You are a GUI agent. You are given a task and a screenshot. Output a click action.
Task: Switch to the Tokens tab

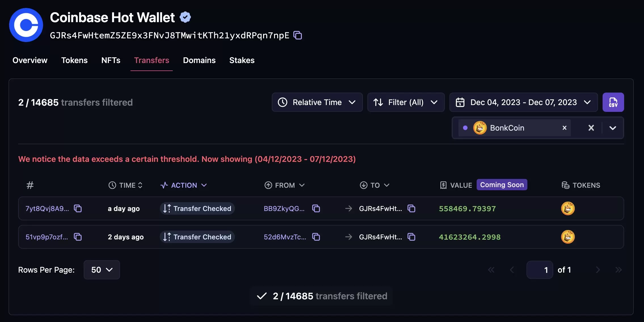click(74, 60)
